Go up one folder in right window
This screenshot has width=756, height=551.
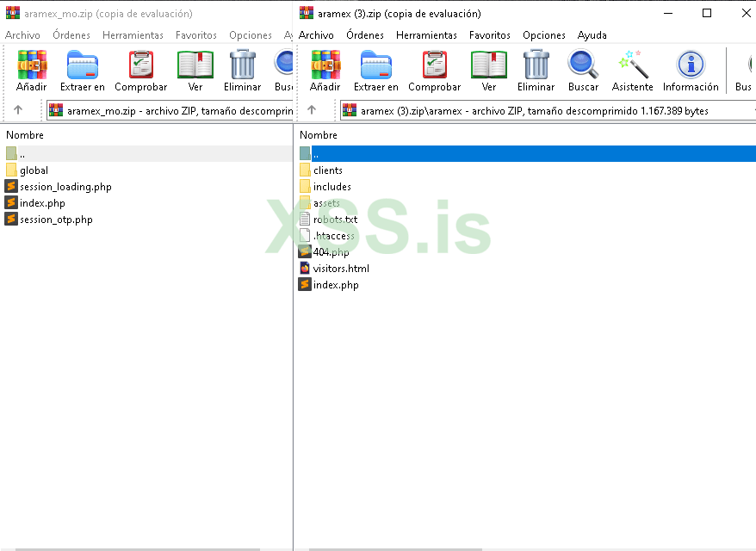click(312, 110)
